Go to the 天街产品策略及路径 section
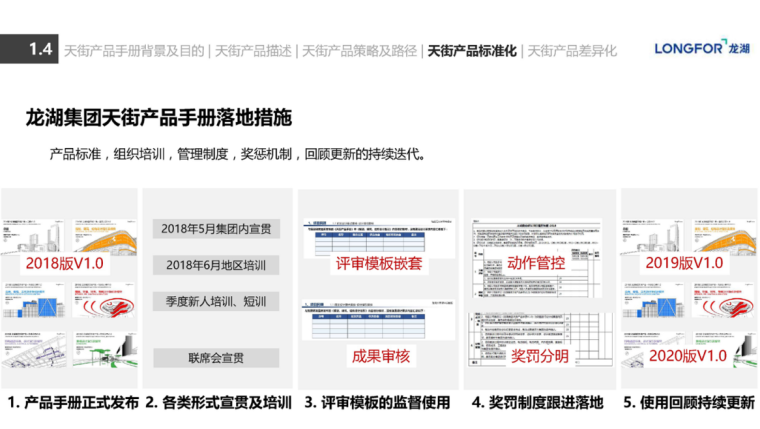760x429 pixels. [360, 50]
